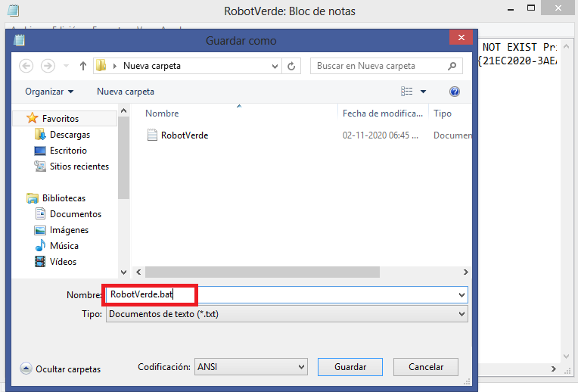Open recent locations dropdown arrow
The height and width of the screenshot is (392, 578).
67,66
